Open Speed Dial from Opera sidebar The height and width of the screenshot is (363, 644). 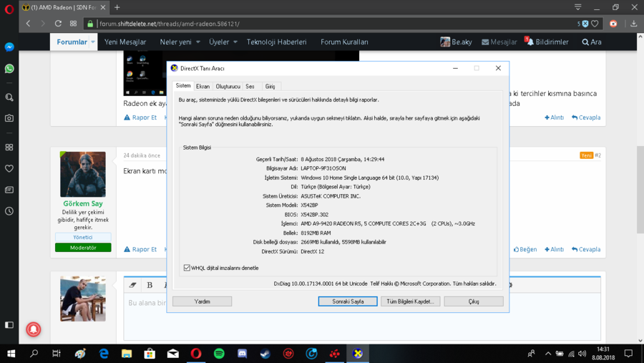click(9, 147)
